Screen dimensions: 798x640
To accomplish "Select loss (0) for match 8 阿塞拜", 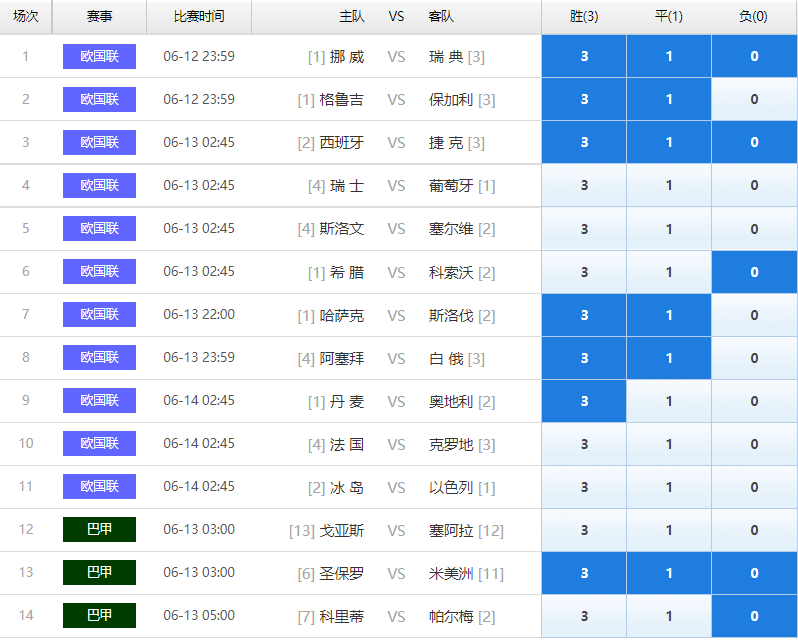I will tap(754, 358).
